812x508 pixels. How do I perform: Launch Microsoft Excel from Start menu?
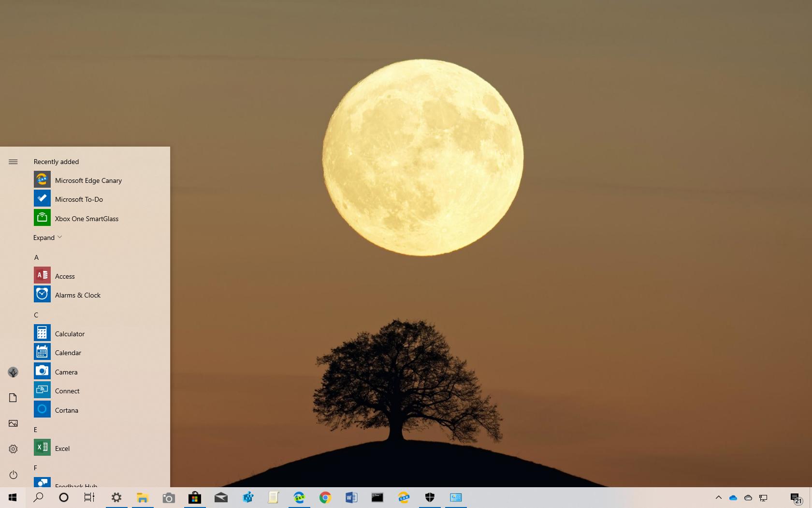62,448
